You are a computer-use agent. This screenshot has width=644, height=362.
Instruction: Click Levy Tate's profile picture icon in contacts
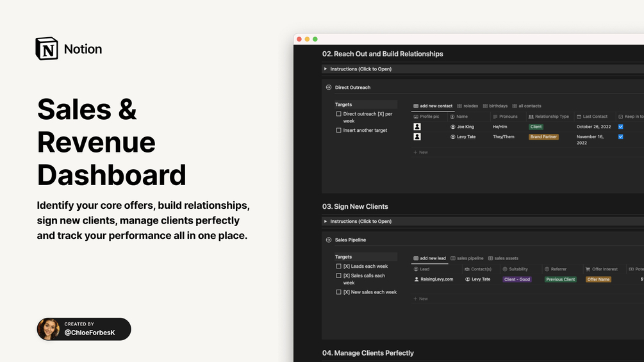(417, 136)
